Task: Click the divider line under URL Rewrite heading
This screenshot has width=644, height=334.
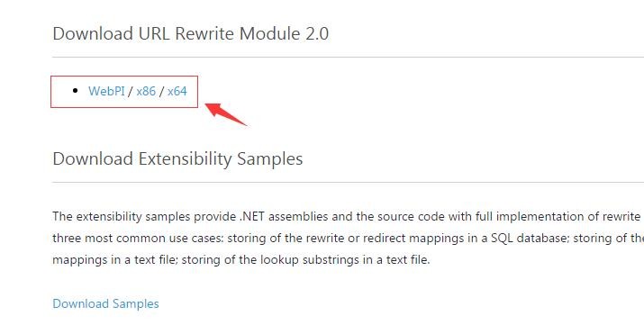Action: (x=348, y=57)
